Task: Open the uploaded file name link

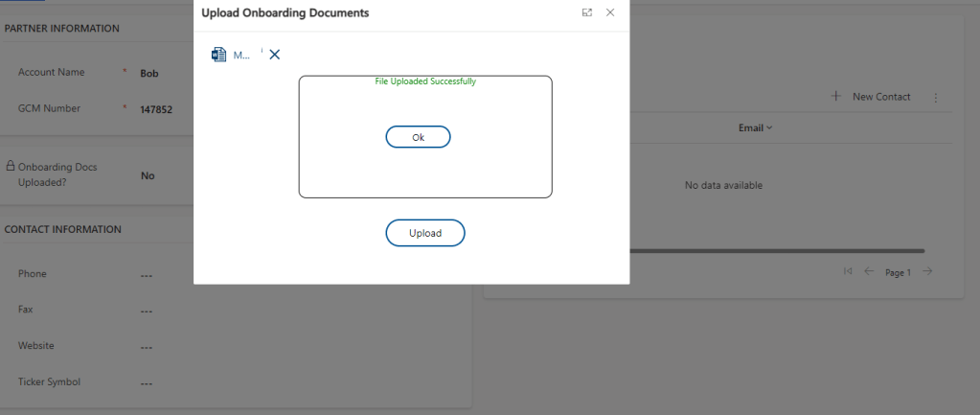Action: point(242,56)
